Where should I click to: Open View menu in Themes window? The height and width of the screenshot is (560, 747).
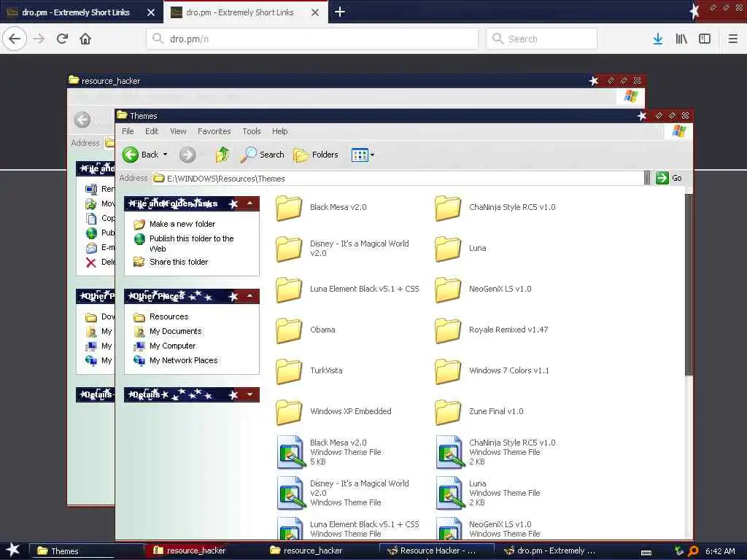[x=178, y=131]
